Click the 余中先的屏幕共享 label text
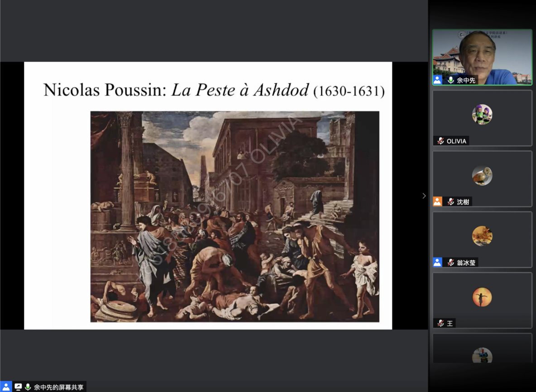The width and height of the screenshot is (536, 392). pyautogui.click(x=58, y=387)
